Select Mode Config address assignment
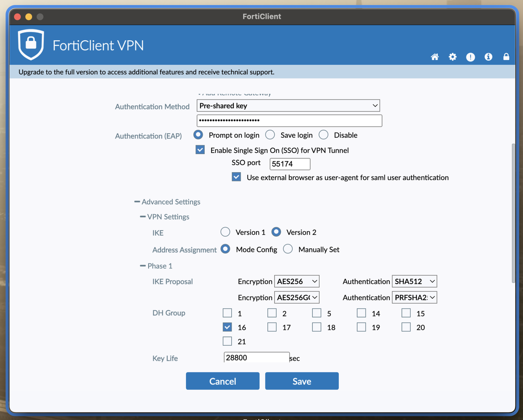 pyautogui.click(x=225, y=249)
